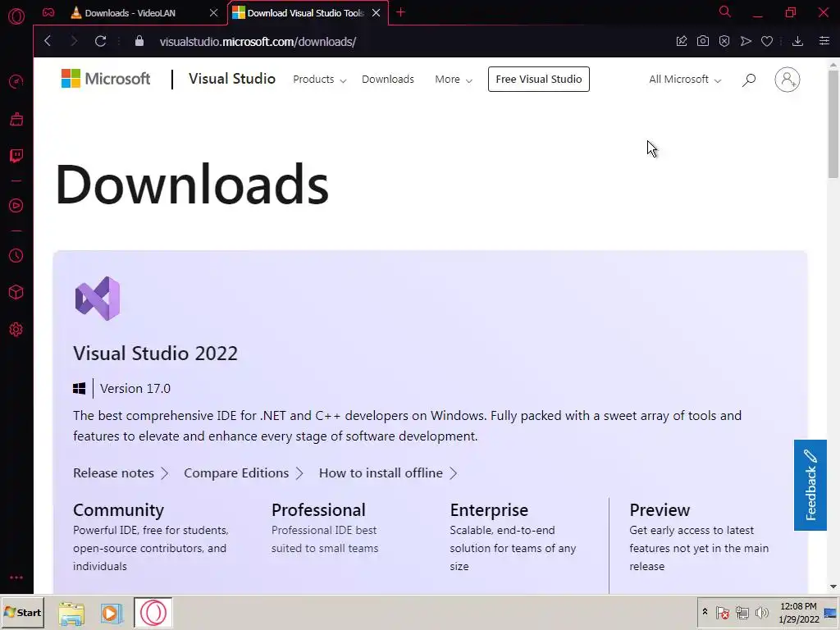Open Windows Media Player from taskbar
This screenshot has width=840, height=630.
111,614
